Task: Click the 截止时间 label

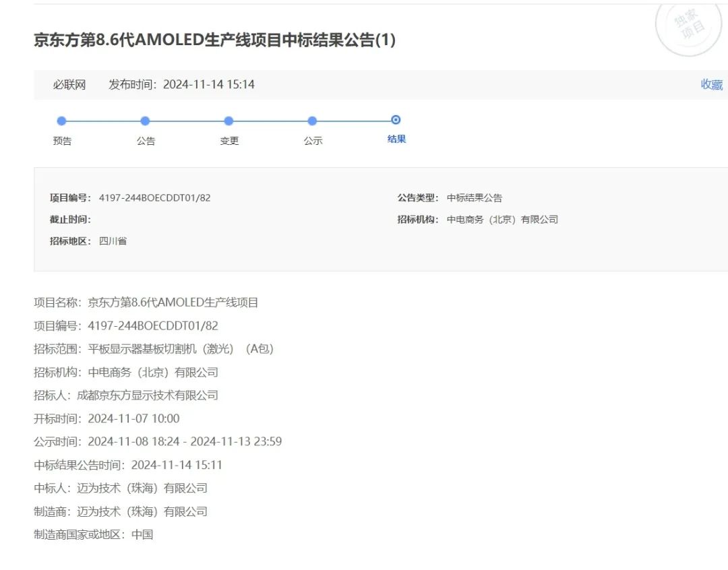Action: (70, 220)
